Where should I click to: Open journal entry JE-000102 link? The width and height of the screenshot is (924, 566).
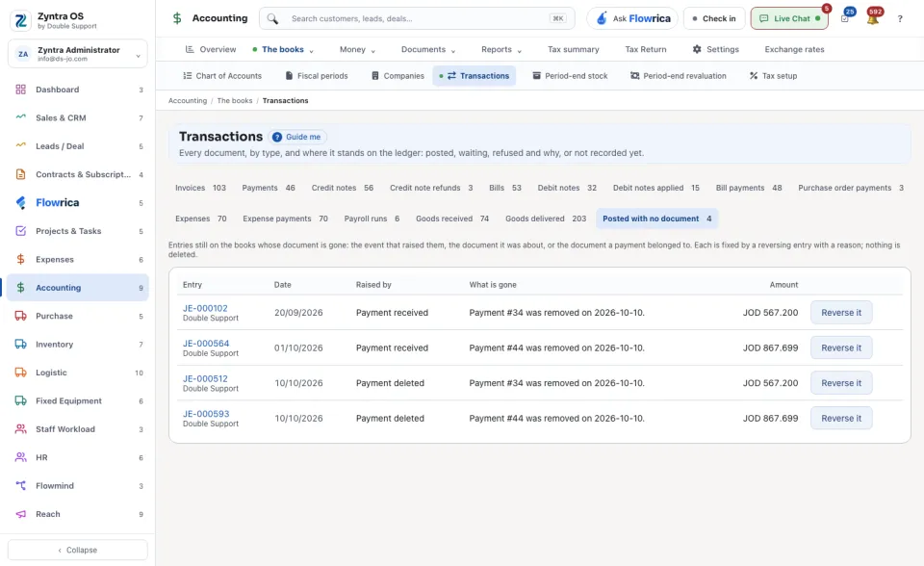[205, 308]
